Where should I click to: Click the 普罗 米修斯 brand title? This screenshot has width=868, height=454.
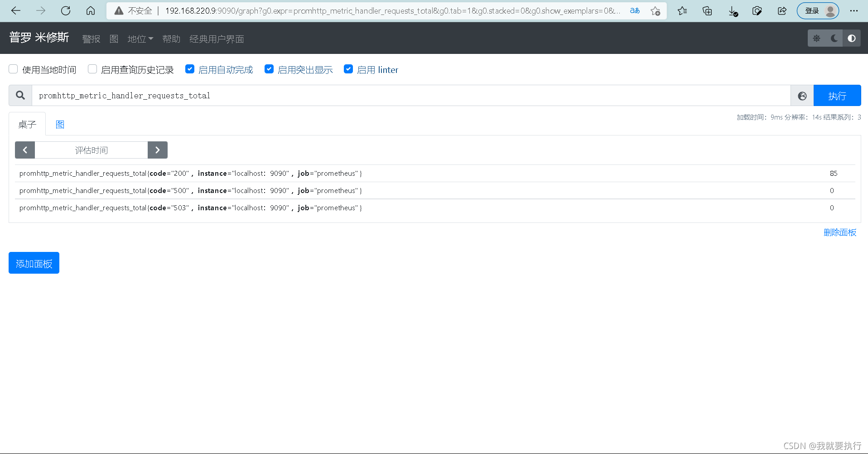point(39,38)
